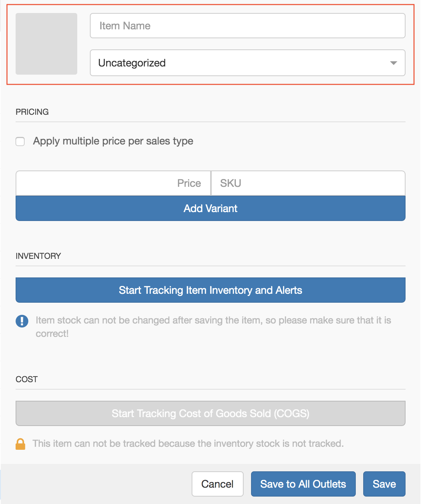Click the INVENTORY section heading

[x=38, y=256]
